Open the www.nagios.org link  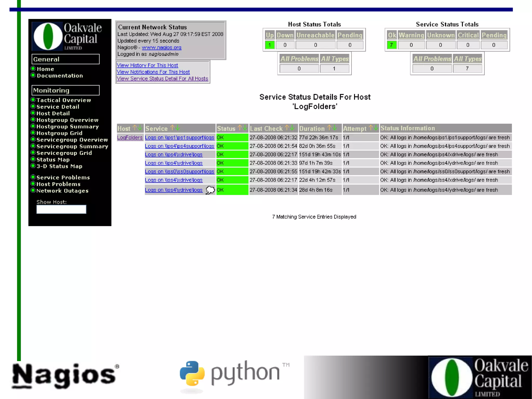point(161,48)
